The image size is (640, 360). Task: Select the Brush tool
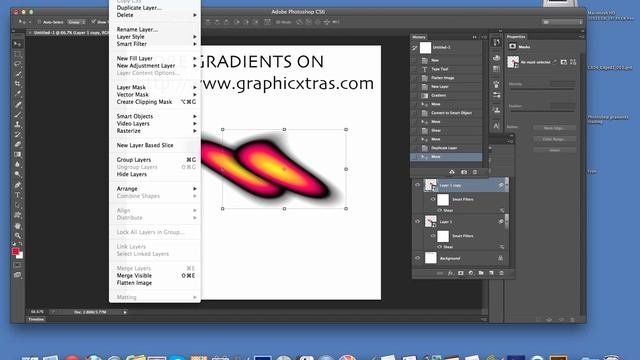point(18,114)
